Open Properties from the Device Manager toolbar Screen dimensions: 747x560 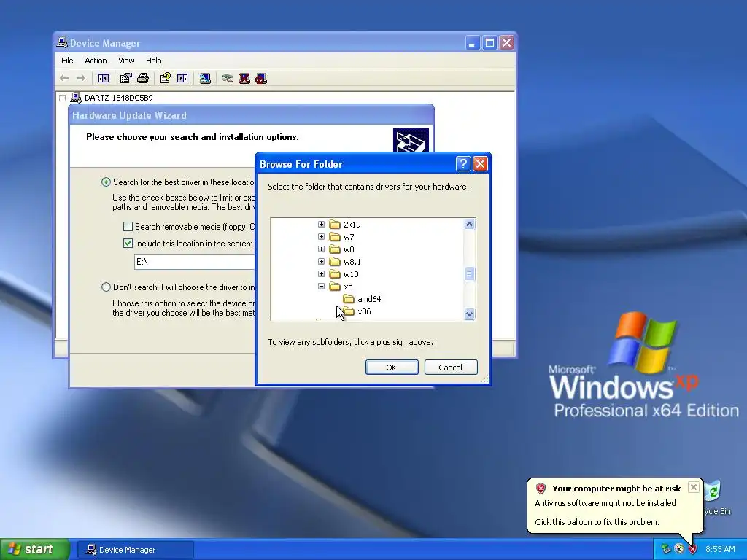(x=125, y=78)
